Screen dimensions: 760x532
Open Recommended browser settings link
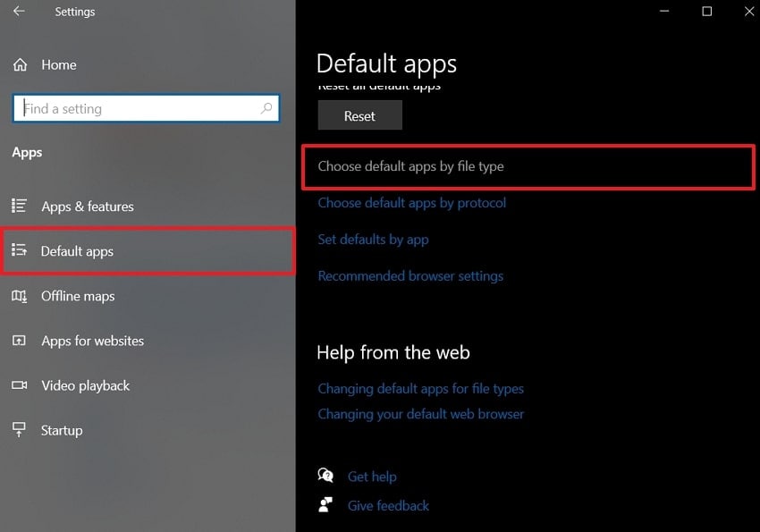(410, 276)
